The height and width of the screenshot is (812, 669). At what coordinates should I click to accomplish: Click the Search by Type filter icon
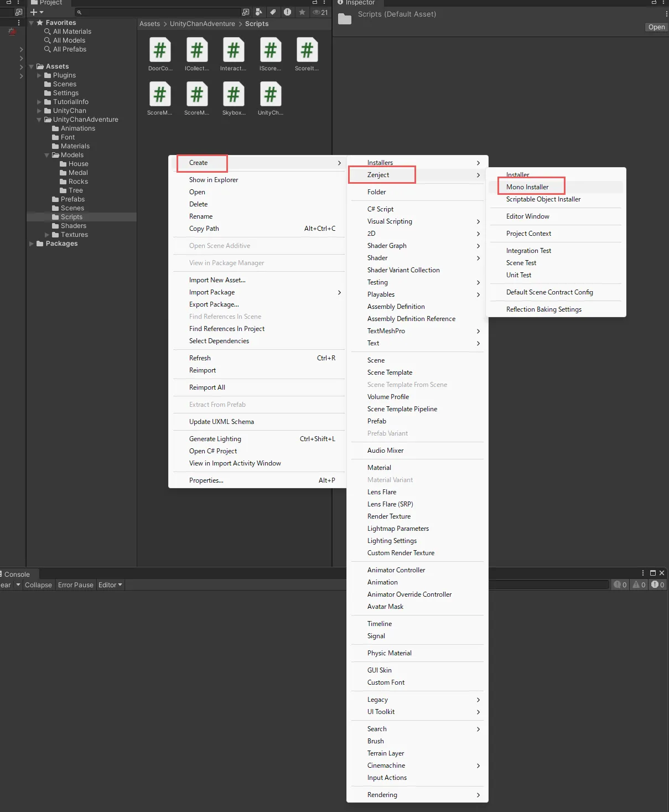[x=258, y=12]
